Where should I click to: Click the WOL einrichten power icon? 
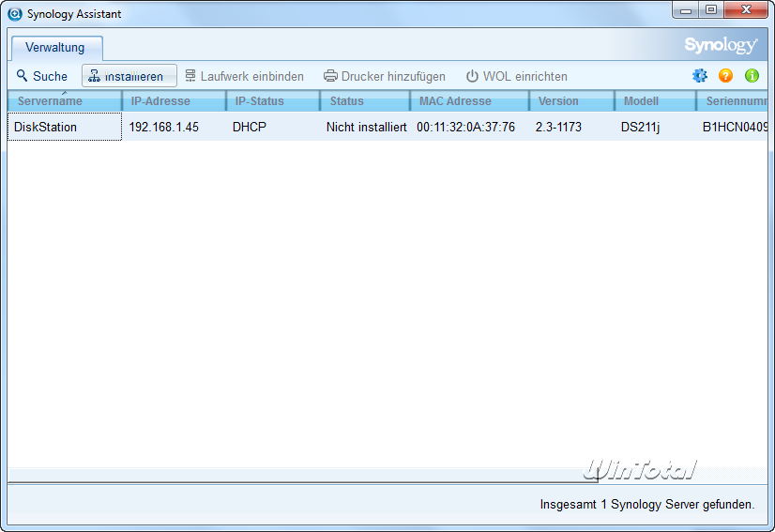coord(472,76)
